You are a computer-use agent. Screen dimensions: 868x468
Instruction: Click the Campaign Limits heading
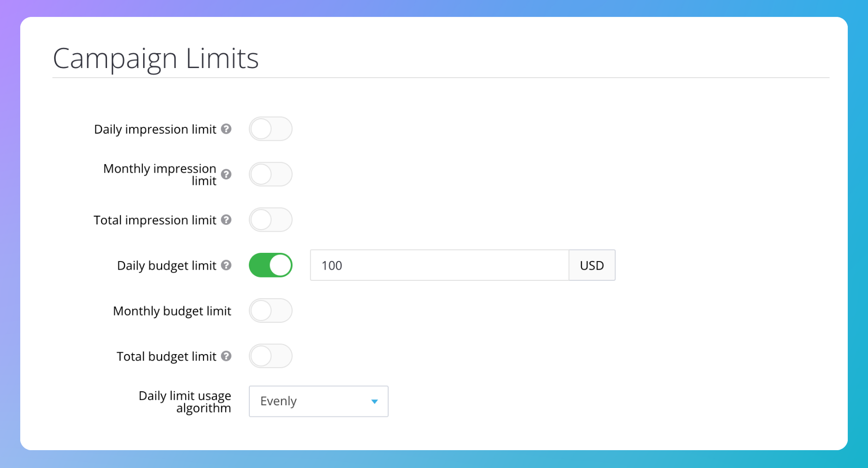(156, 58)
